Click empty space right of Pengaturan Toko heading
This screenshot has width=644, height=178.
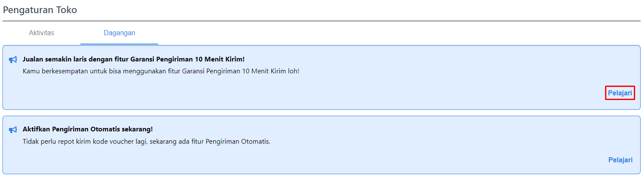(339, 10)
